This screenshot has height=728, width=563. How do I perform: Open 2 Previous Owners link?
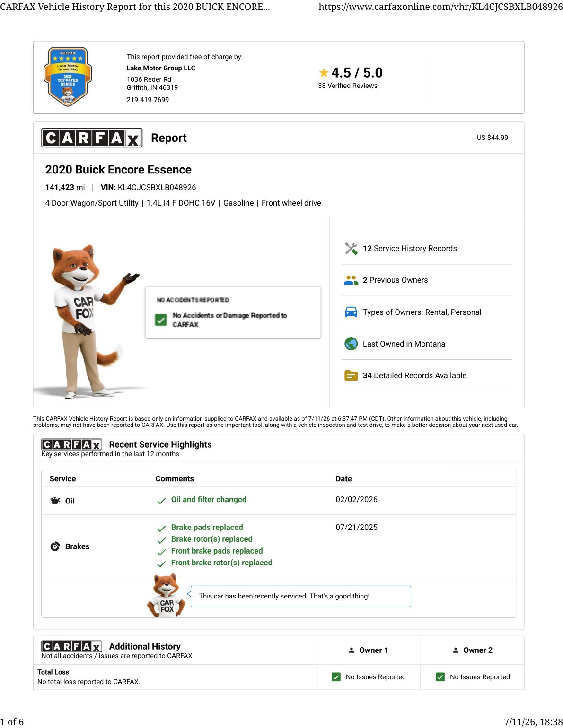395,280
